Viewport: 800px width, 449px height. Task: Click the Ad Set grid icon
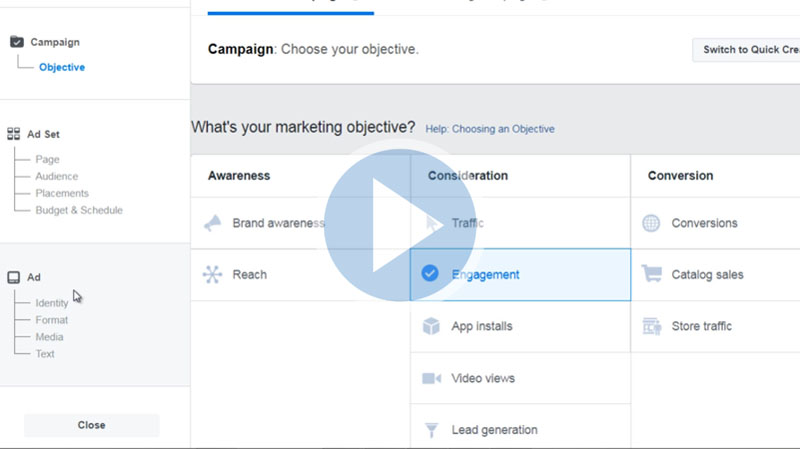[x=15, y=134]
